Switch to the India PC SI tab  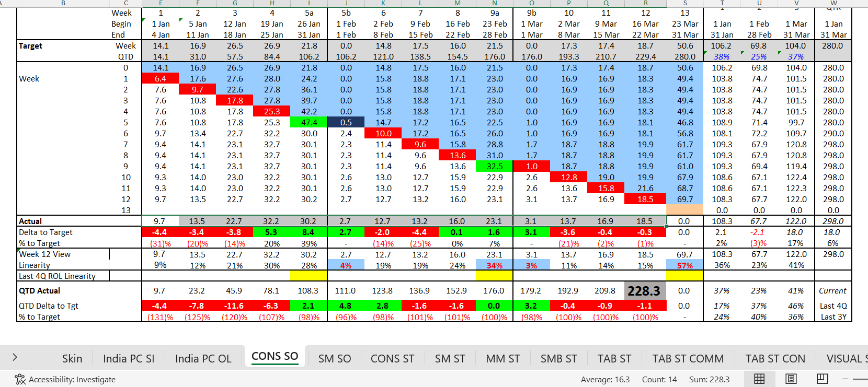(129, 358)
